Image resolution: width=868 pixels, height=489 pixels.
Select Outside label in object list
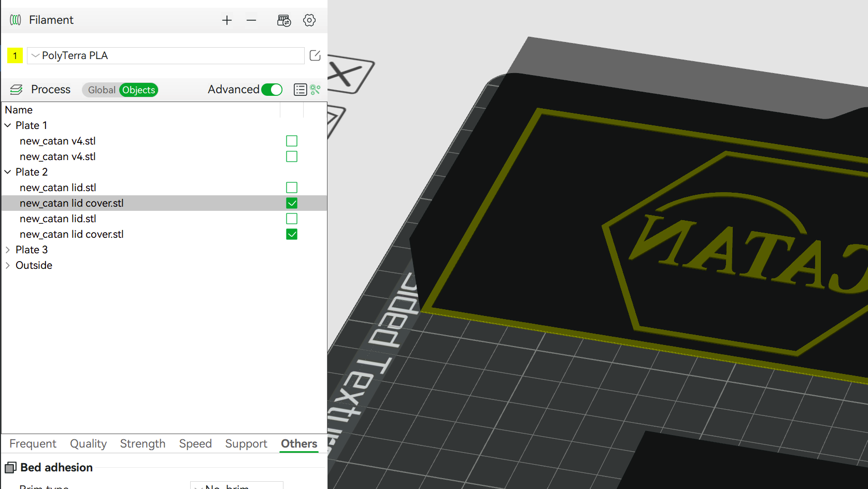coord(34,265)
